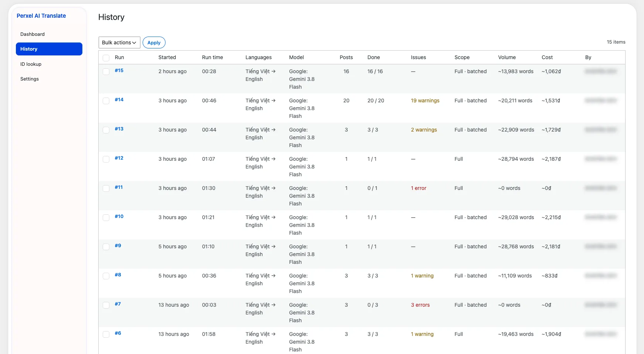Image resolution: width=644 pixels, height=354 pixels.
Task: Tick the checkbox for run #11
Action: tap(106, 188)
